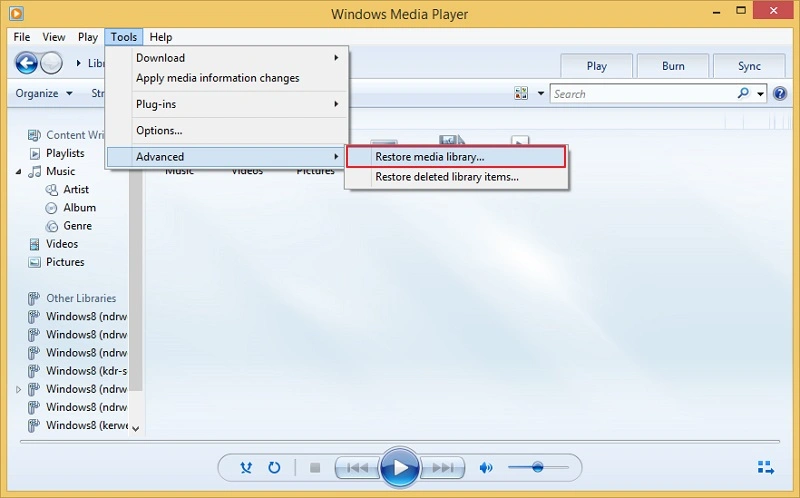Open the search options dropdown arrow
800x498 pixels.
pos(760,94)
